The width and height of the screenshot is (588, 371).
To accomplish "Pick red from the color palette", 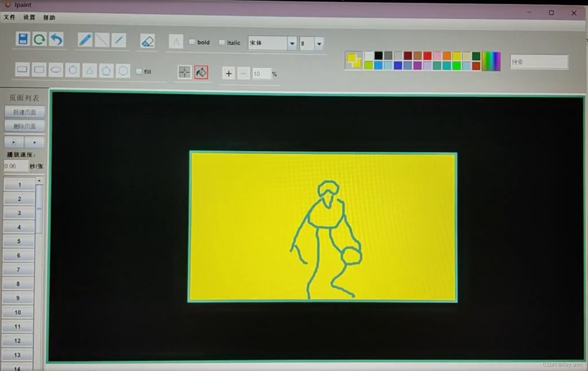I will click(427, 56).
